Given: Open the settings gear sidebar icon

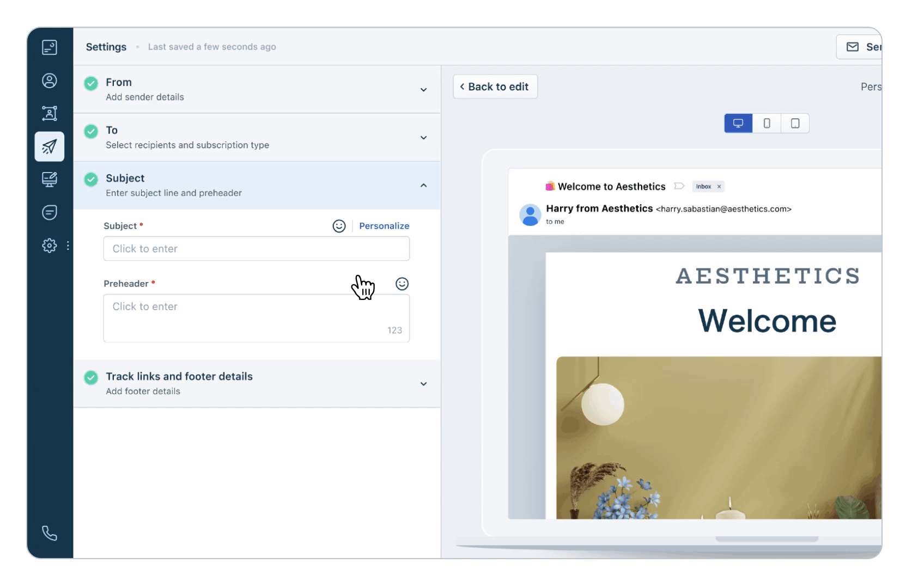Looking at the screenshot, I should (x=49, y=246).
